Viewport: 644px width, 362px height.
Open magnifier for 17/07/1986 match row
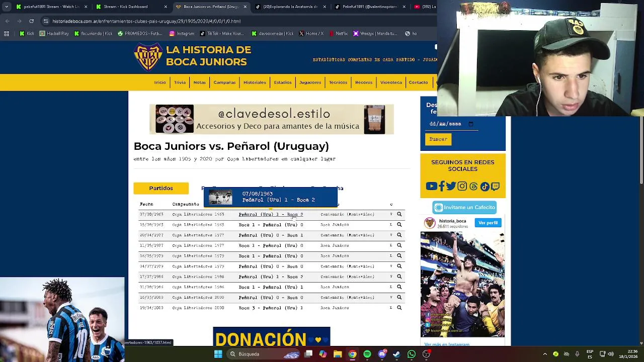399,277
